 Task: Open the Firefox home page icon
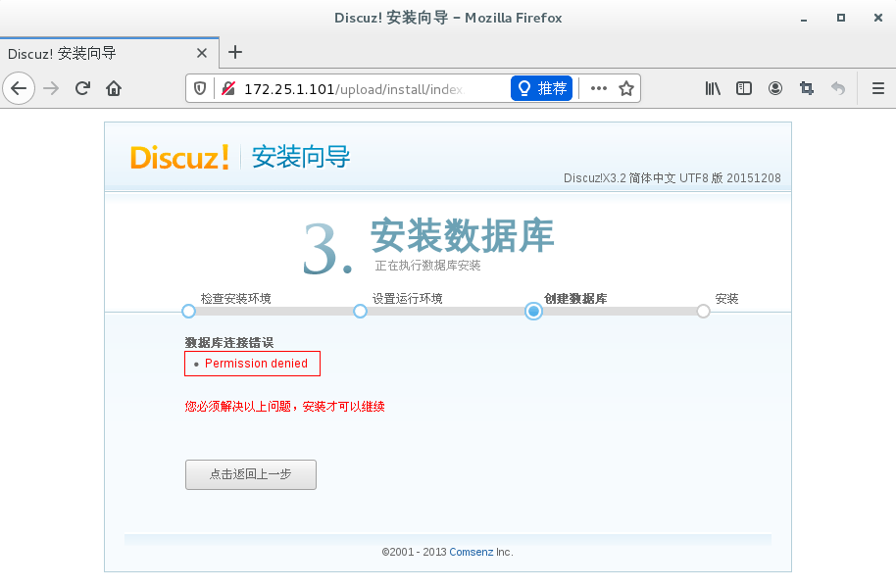(114, 88)
